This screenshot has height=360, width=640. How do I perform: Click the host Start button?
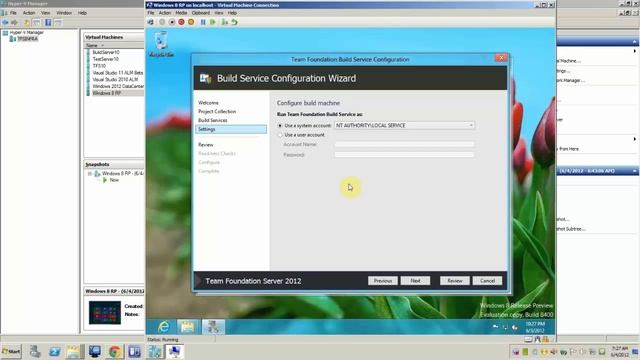pos(11,351)
